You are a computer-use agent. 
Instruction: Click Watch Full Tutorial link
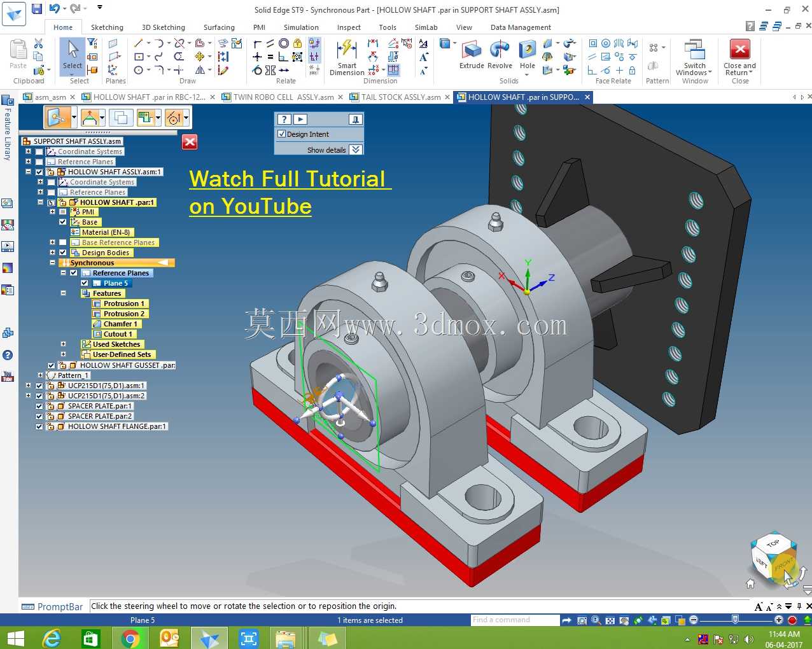coord(290,192)
